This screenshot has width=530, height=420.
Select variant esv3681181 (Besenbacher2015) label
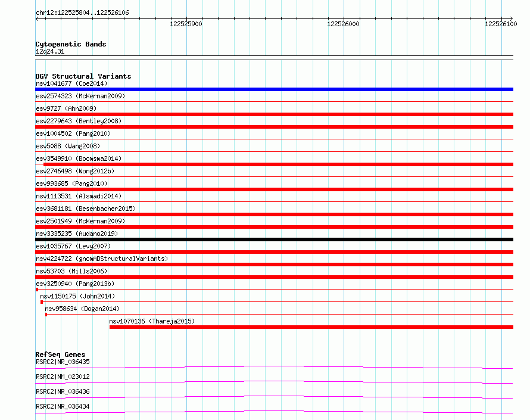pyautogui.click(x=86, y=209)
